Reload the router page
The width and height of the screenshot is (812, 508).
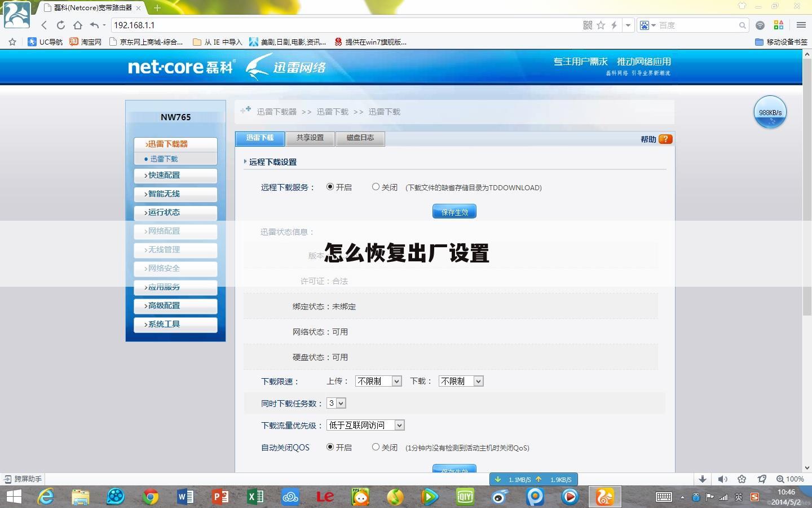[61, 25]
